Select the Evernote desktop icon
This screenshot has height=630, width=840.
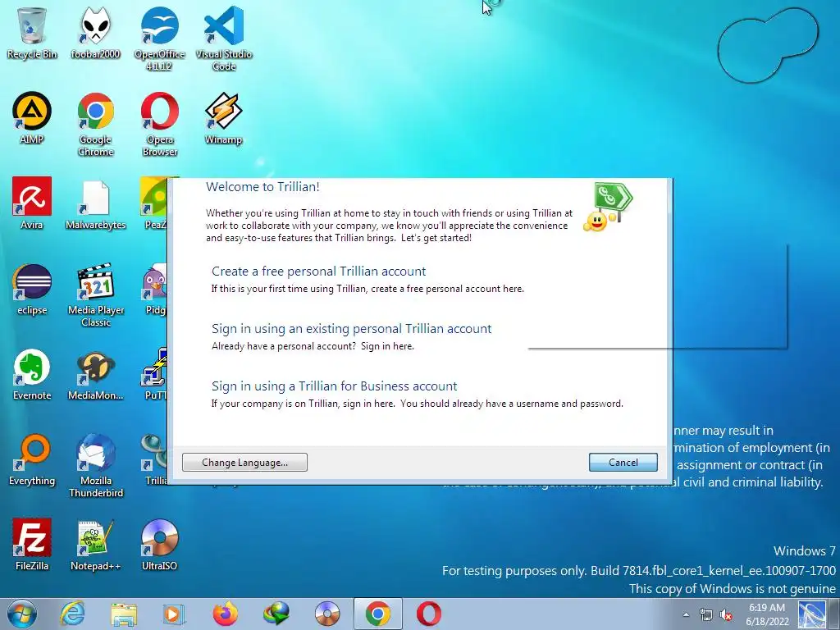32,374
